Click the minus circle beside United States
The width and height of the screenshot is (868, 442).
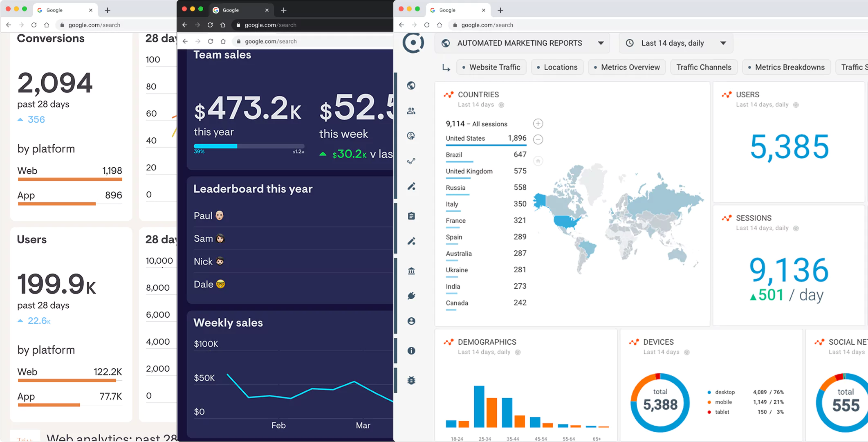(x=538, y=139)
